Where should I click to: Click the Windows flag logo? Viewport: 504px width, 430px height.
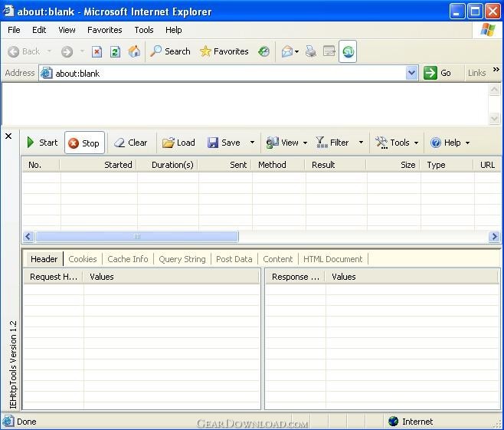[x=488, y=30]
